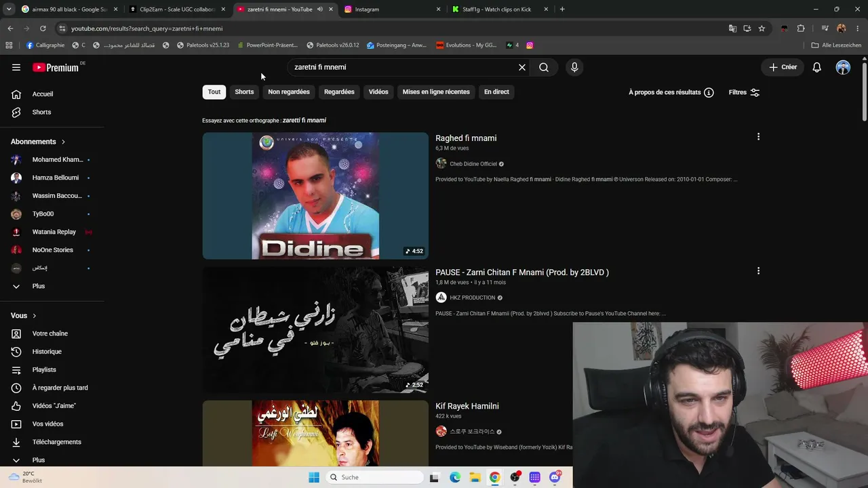Viewport: 868px width, 488px height.
Task: Open Discord from the taskbar
Action: [x=555, y=477]
